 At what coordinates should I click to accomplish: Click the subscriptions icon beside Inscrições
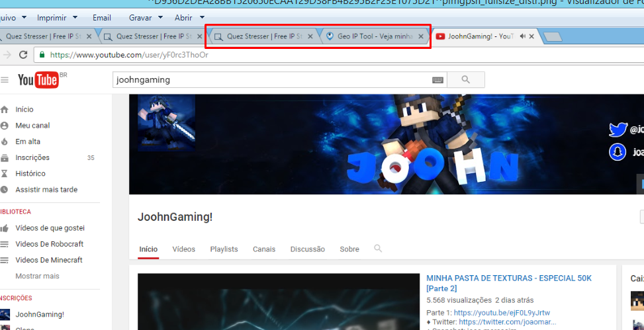[5, 157]
